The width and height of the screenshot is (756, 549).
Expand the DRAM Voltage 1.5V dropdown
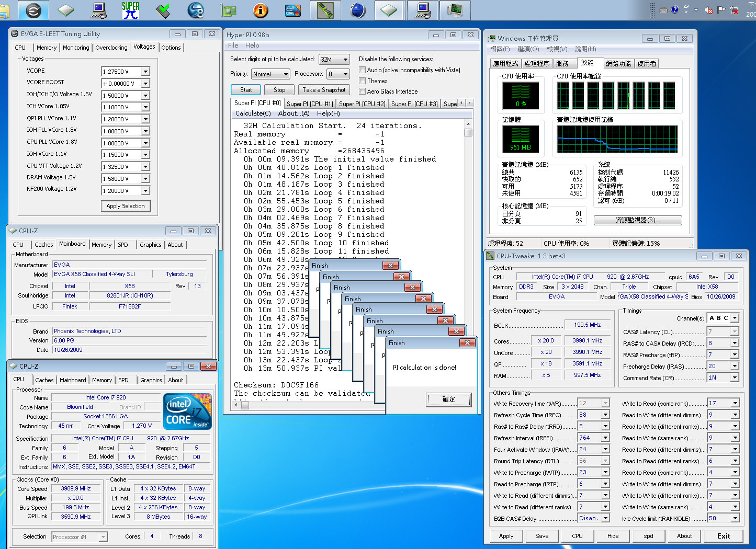(145, 179)
